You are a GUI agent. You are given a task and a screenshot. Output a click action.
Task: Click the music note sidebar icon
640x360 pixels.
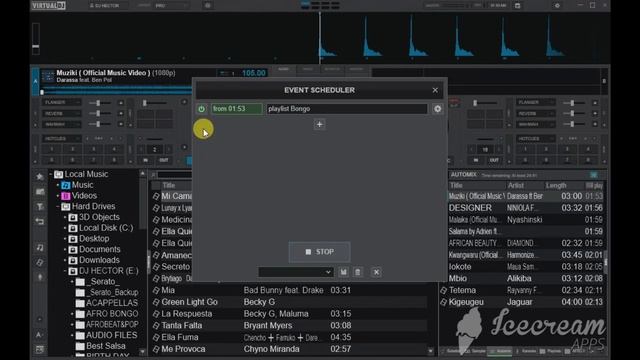(x=40, y=247)
